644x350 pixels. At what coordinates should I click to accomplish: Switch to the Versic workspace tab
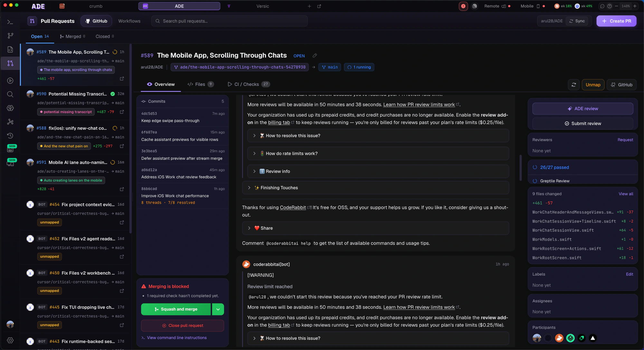[x=262, y=6]
